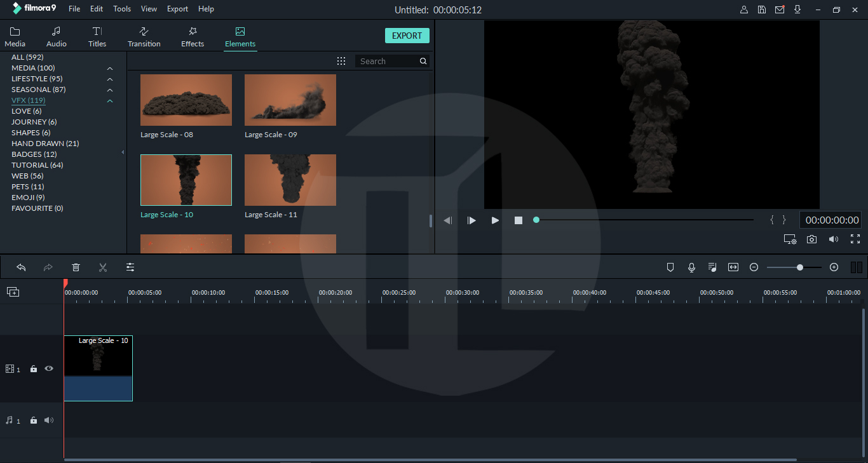The width and height of the screenshot is (868, 463).
Task: Click the search magnifier icon
Action: 423,61
